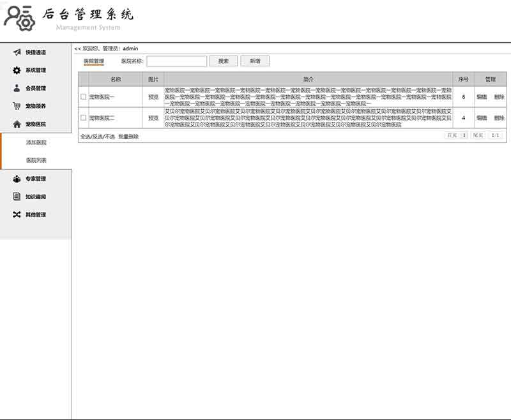511x420 pixels.
Task: Click 预览 for 宠物医院一 image
Action: [x=153, y=97]
